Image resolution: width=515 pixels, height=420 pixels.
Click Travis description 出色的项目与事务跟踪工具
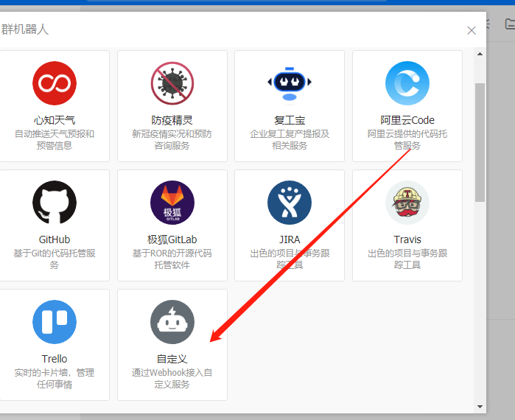click(407, 259)
